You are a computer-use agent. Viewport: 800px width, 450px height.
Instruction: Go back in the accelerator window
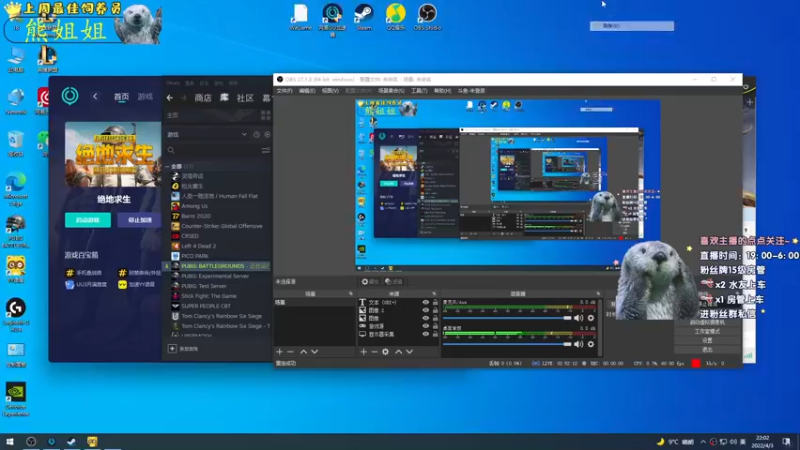pos(95,96)
